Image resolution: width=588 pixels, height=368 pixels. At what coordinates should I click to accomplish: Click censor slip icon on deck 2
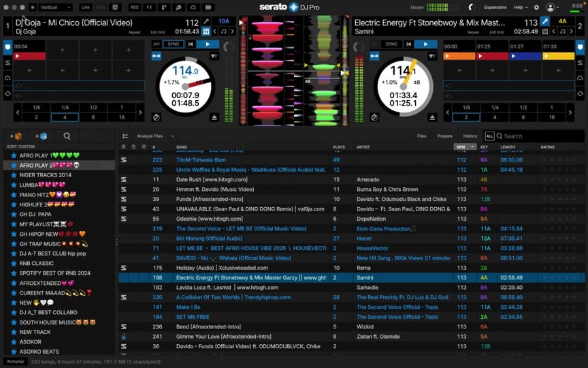tap(374, 117)
